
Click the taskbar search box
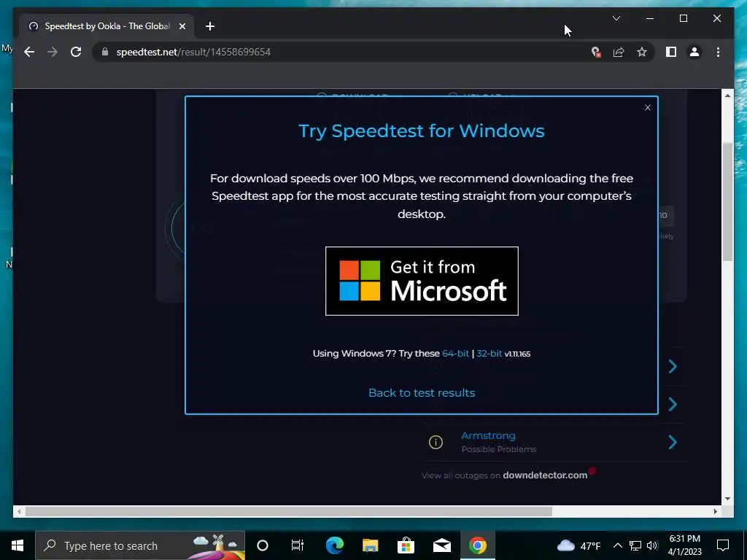140,545
